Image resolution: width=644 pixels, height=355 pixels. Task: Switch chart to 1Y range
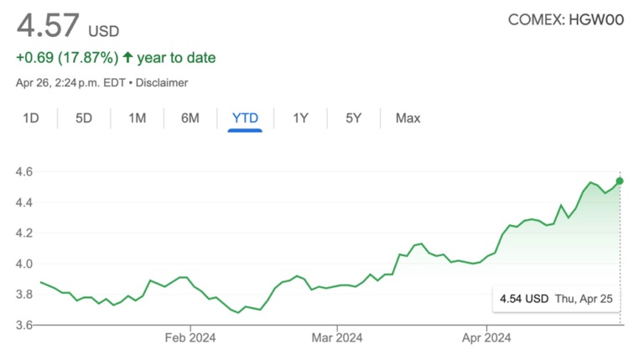pyautogui.click(x=300, y=118)
